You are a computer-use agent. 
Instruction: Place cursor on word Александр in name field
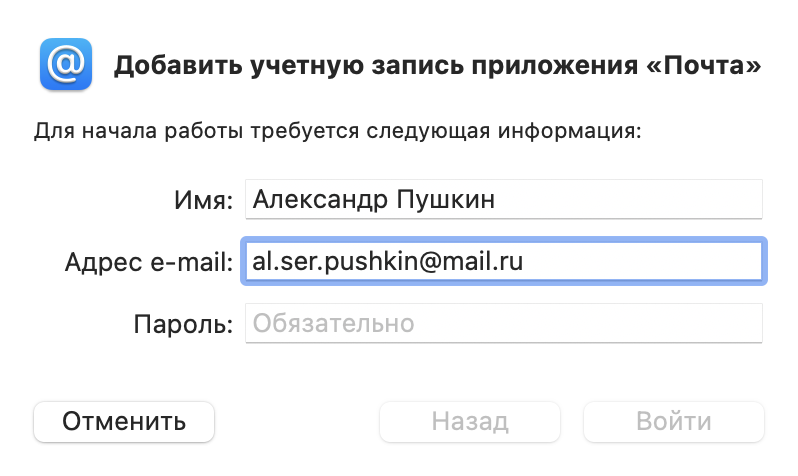pyautogui.click(x=320, y=199)
